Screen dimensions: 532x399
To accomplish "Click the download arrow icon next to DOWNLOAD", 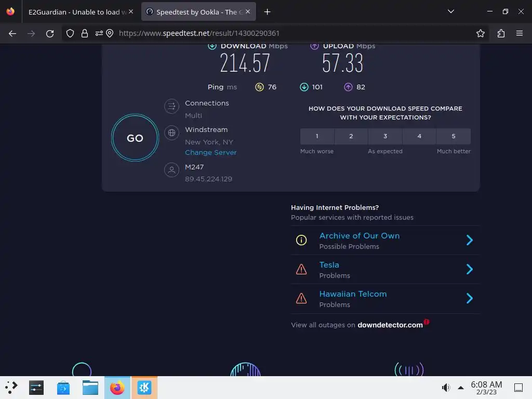I will click(212, 46).
